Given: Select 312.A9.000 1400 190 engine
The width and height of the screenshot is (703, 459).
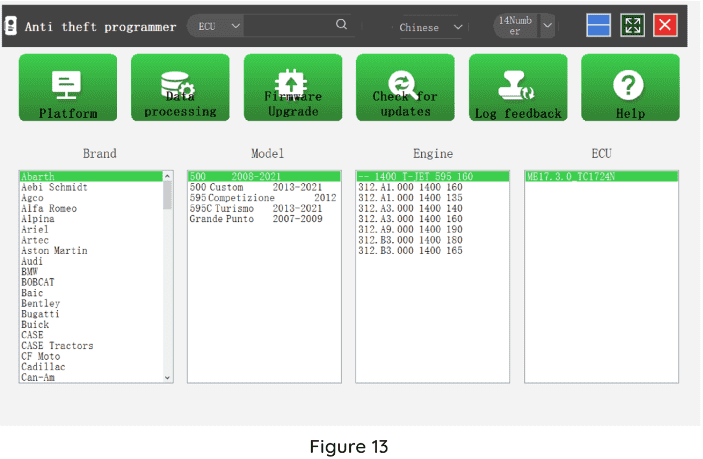Looking at the screenshot, I should click(x=410, y=230).
